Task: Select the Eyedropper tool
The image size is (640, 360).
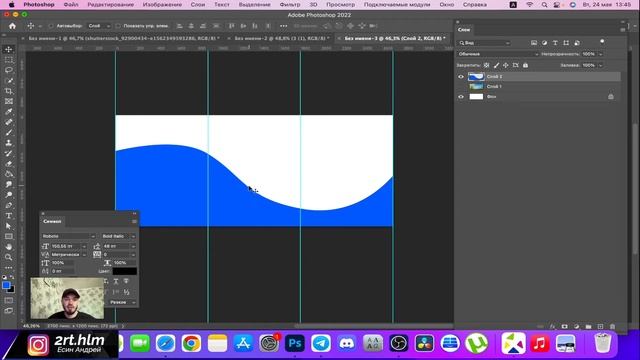Action: click(x=9, y=112)
